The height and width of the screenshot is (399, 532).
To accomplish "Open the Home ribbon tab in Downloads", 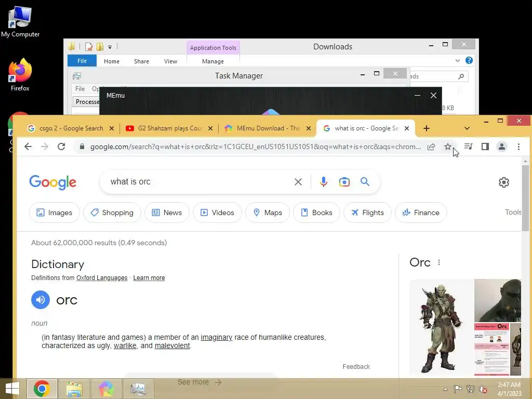I will click(112, 61).
